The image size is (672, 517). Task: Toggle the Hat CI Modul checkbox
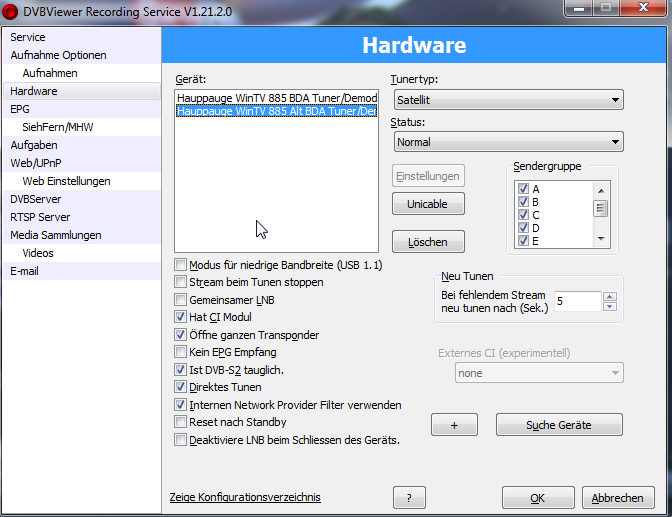click(x=181, y=317)
